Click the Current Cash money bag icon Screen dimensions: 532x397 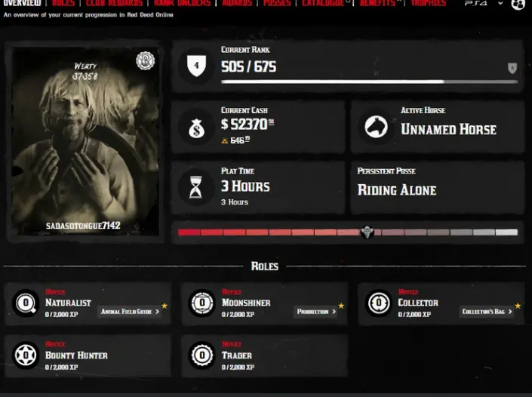196,128
